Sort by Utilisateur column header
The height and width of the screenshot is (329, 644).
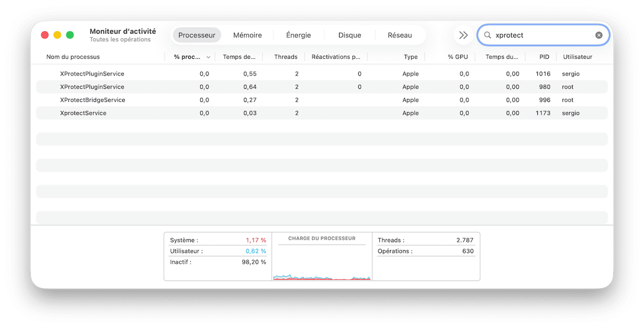577,57
